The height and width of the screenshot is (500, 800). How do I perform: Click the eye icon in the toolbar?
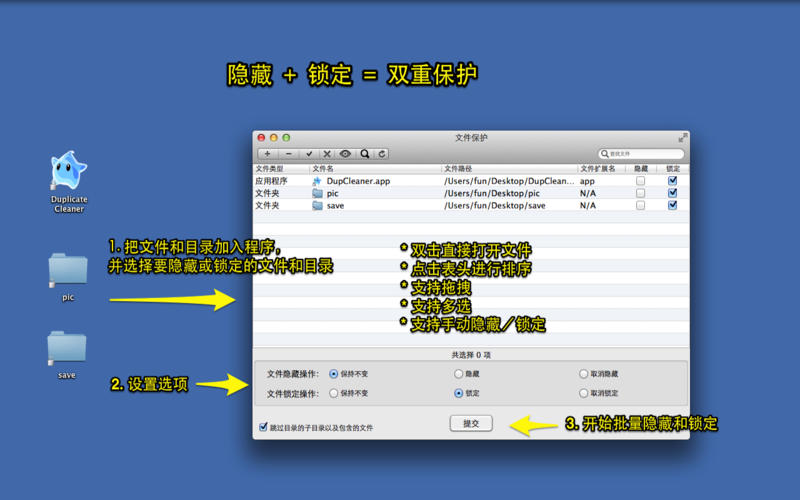[345, 154]
